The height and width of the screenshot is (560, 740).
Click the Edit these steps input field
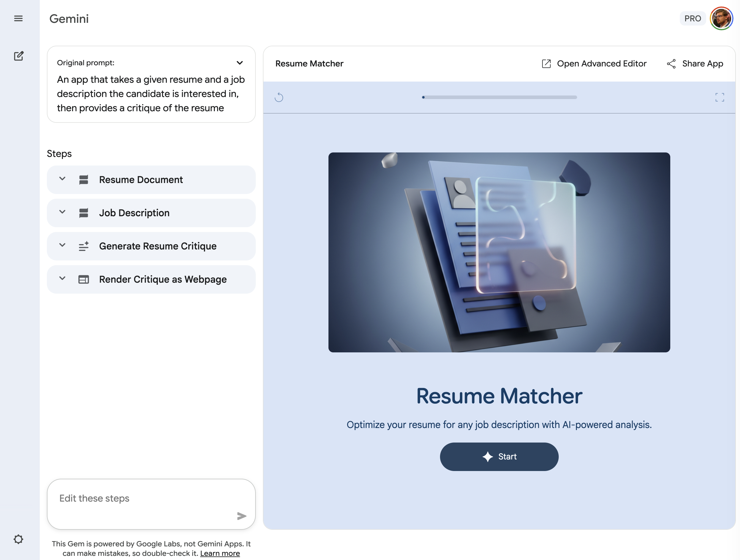pos(134,499)
